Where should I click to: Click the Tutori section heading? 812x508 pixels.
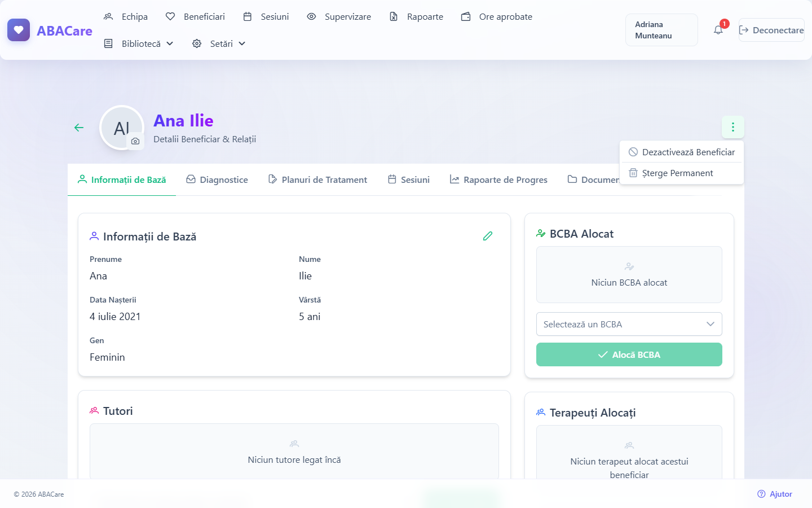click(118, 411)
